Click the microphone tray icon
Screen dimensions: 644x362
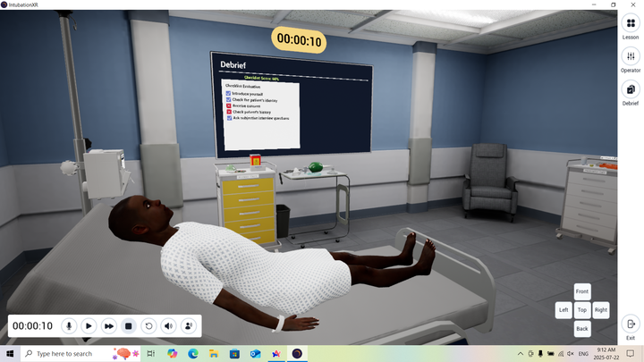540,353
